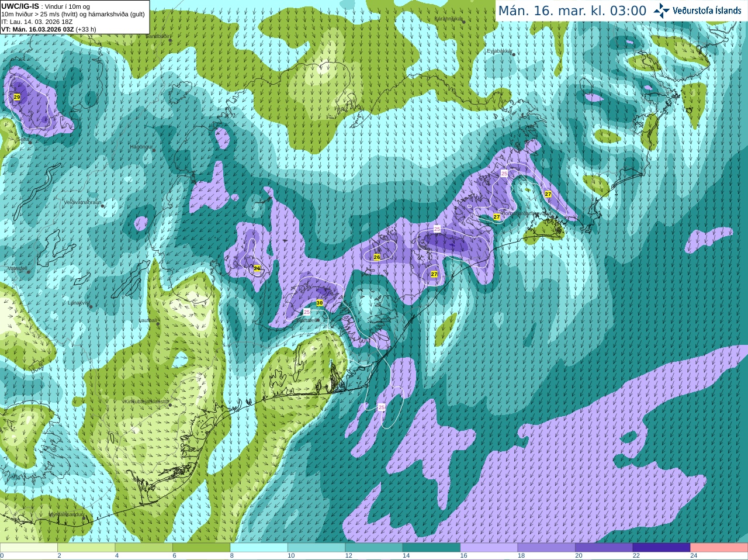748x560 pixels.
Task: Click the Laufbali station label
Action: 148,320
